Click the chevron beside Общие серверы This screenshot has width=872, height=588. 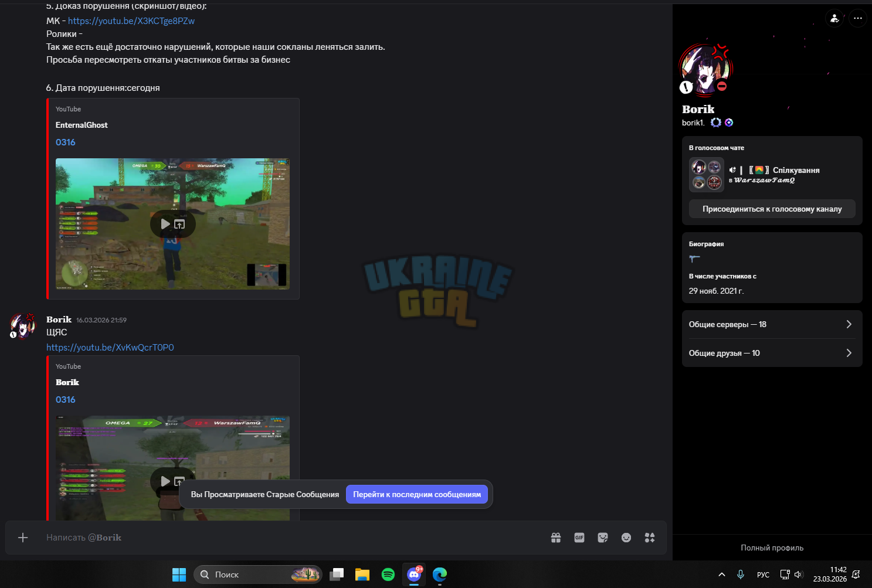point(849,324)
